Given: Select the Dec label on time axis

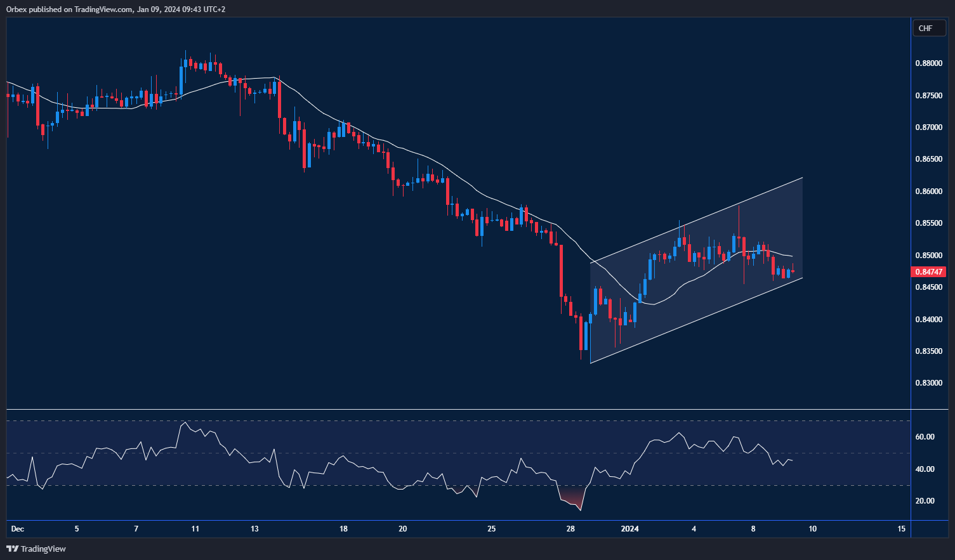Looking at the screenshot, I should point(17,528).
